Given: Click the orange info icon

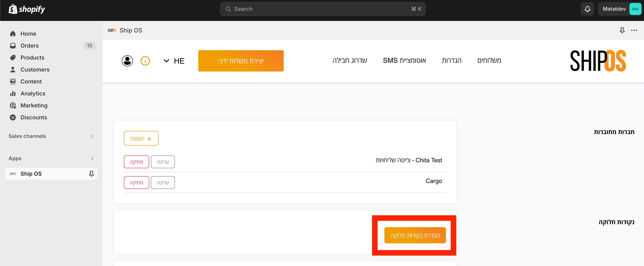Looking at the screenshot, I should tap(145, 61).
